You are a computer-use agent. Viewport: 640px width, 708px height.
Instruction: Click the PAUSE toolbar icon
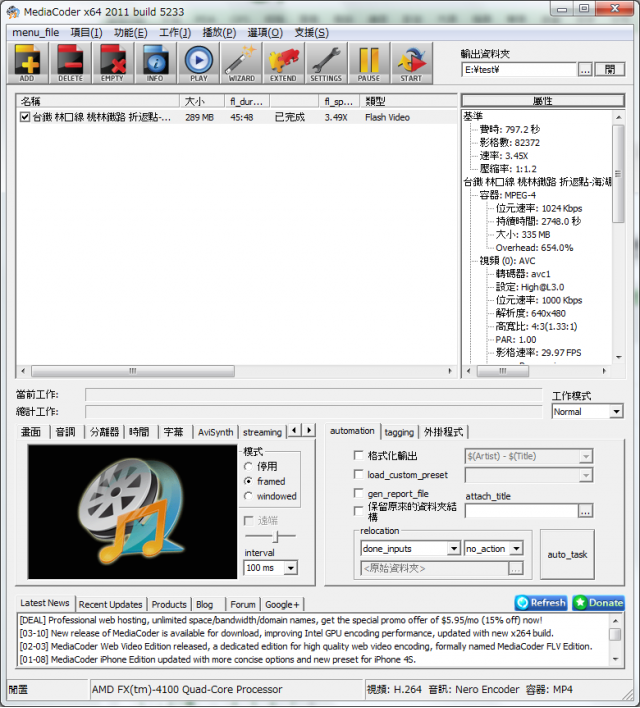point(369,63)
